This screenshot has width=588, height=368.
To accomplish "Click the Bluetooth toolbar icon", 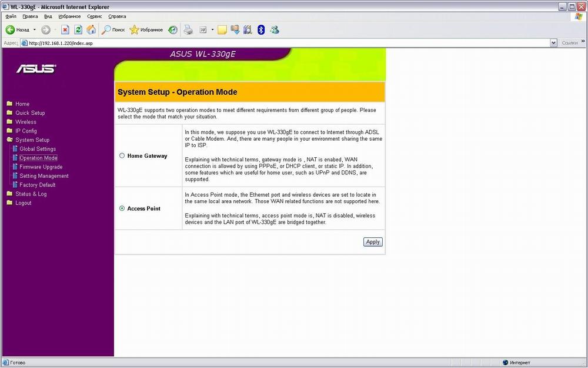I will [261, 29].
